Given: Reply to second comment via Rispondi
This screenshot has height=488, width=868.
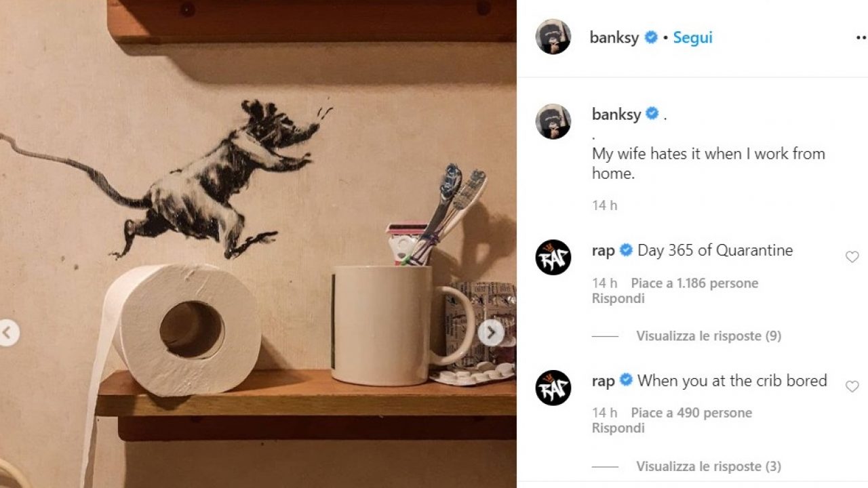Looking at the screenshot, I should point(618,428).
